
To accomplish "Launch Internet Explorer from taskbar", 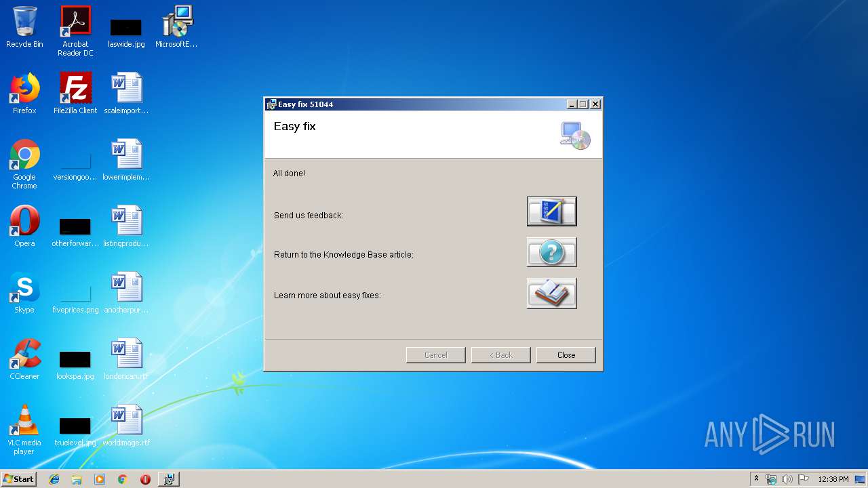I will click(54, 479).
